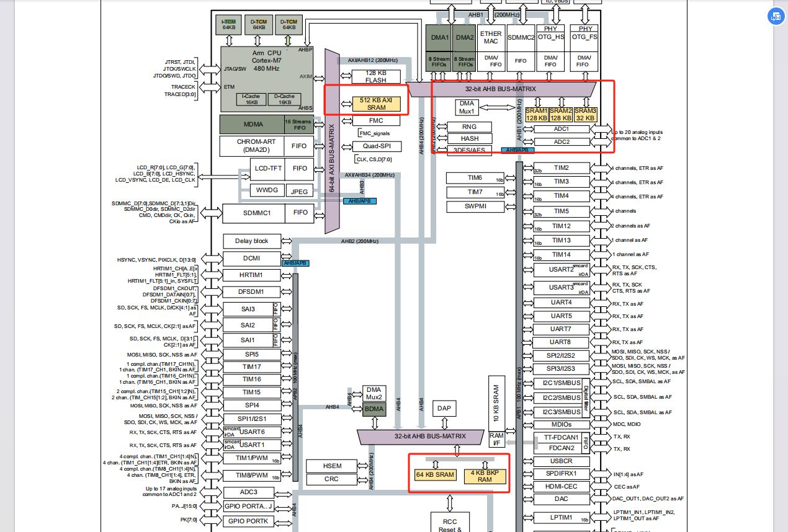Select the 4 KB BKP RAM block

(x=485, y=476)
